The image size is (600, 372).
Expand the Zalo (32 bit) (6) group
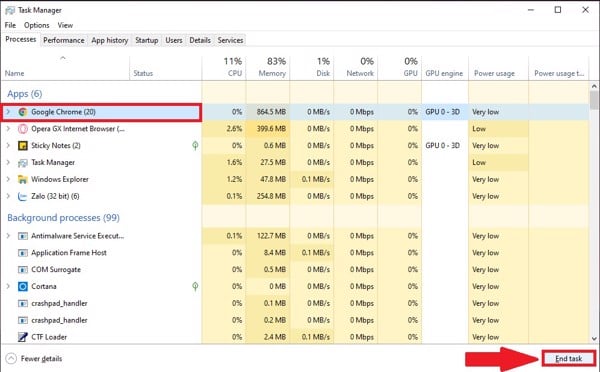pyautogui.click(x=8, y=196)
